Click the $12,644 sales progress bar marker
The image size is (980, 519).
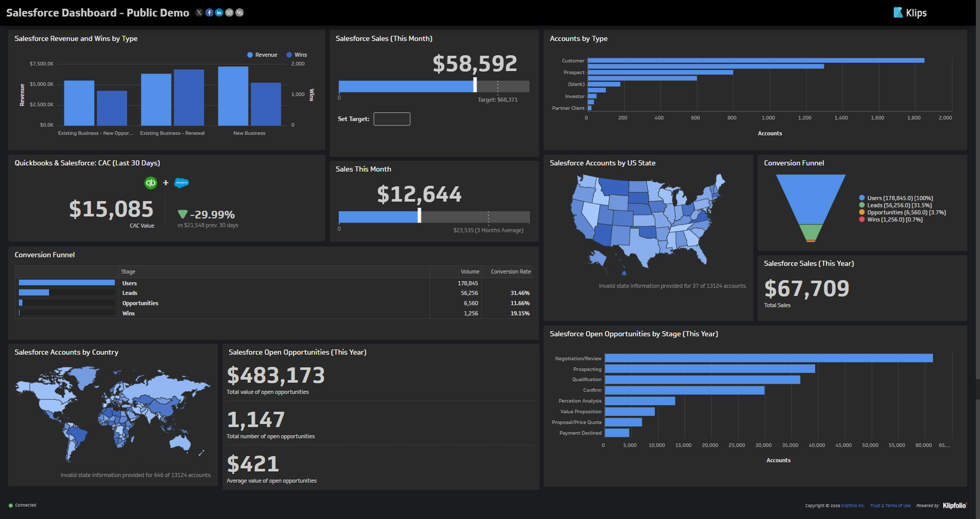coord(420,215)
